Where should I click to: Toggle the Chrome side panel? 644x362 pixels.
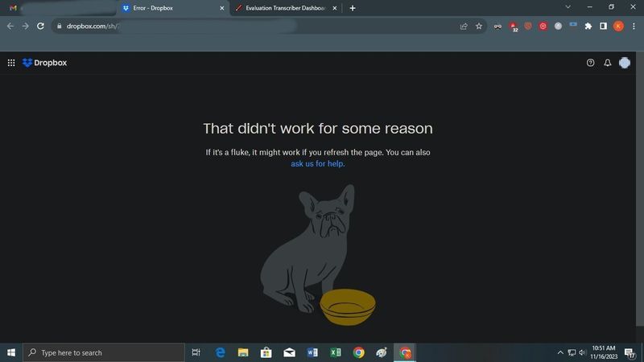pyautogui.click(x=603, y=27)
